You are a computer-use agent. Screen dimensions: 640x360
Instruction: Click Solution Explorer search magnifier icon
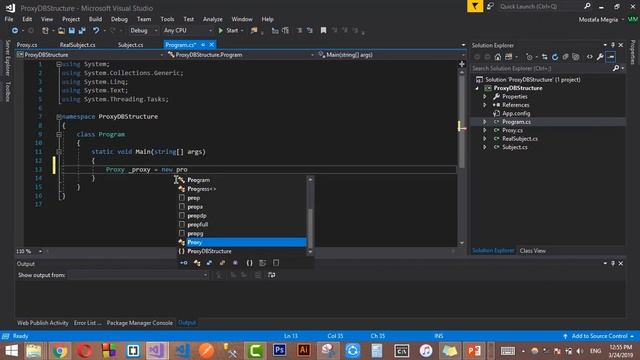click(x=616, y=69)
